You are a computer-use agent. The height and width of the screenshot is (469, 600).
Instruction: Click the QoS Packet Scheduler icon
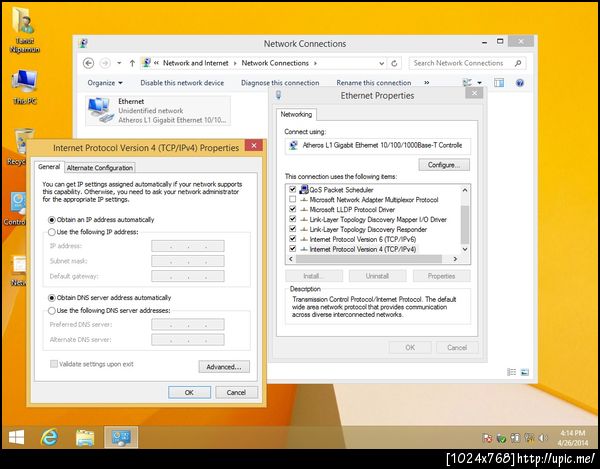coord(304,189)
